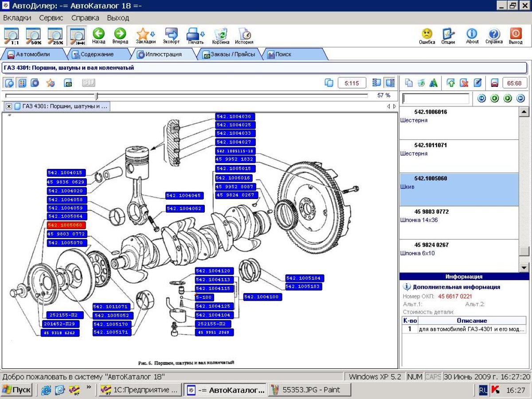Click the red car icon in parts toolbar
The height and width of the screenshot is (399, 532).
(x=495, y=83)
